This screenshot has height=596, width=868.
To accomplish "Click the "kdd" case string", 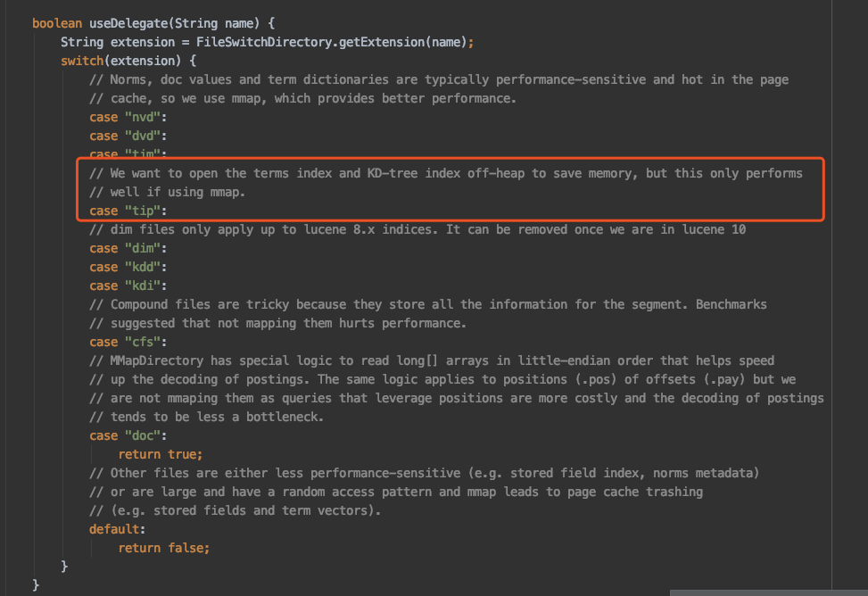I will [x=143, y=268].
